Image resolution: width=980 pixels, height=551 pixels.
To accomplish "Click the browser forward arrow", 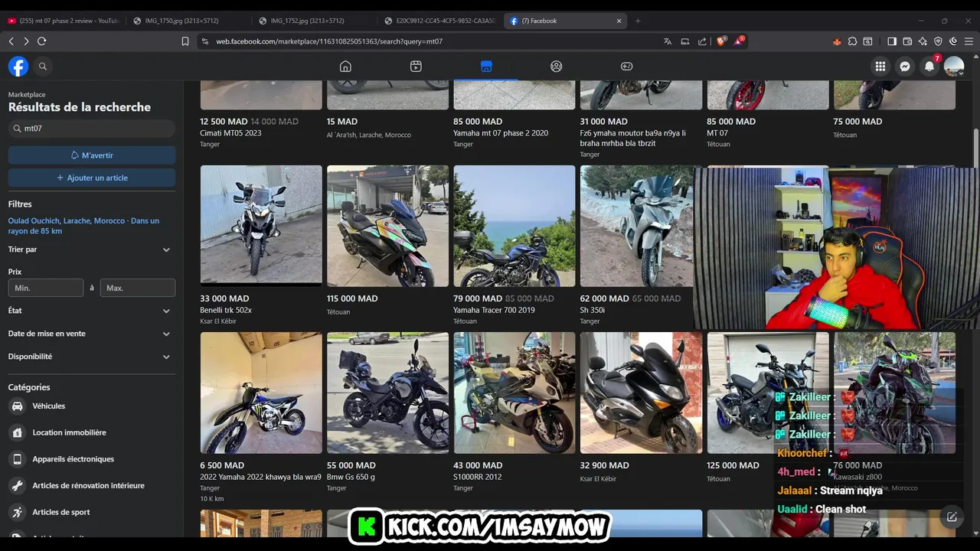I will coord(26,41).
